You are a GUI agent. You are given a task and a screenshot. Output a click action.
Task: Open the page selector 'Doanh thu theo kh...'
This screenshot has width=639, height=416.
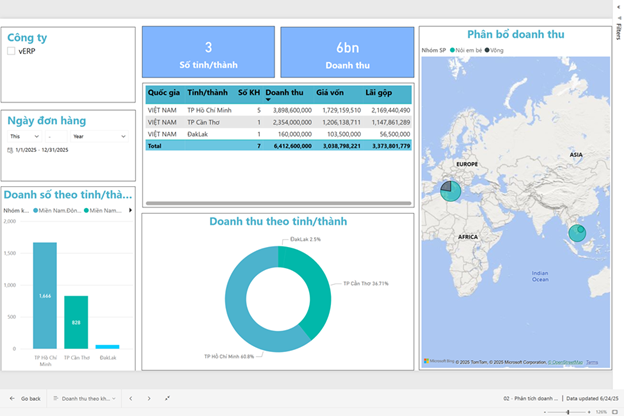coord(83,398)
